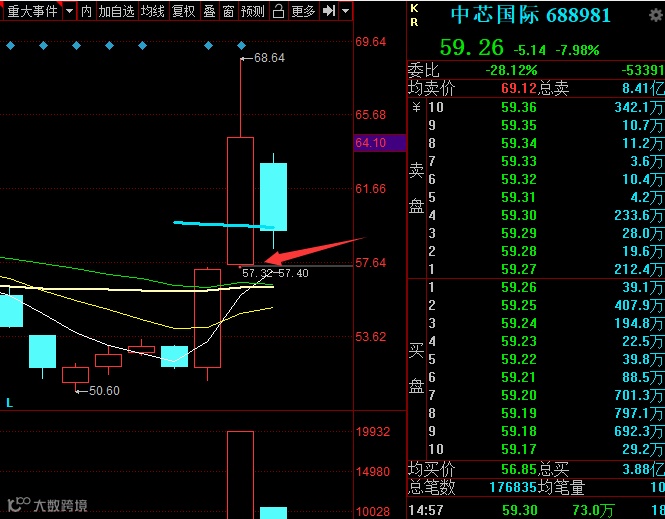Select the buy order row priced 59.26

(545, 287)
